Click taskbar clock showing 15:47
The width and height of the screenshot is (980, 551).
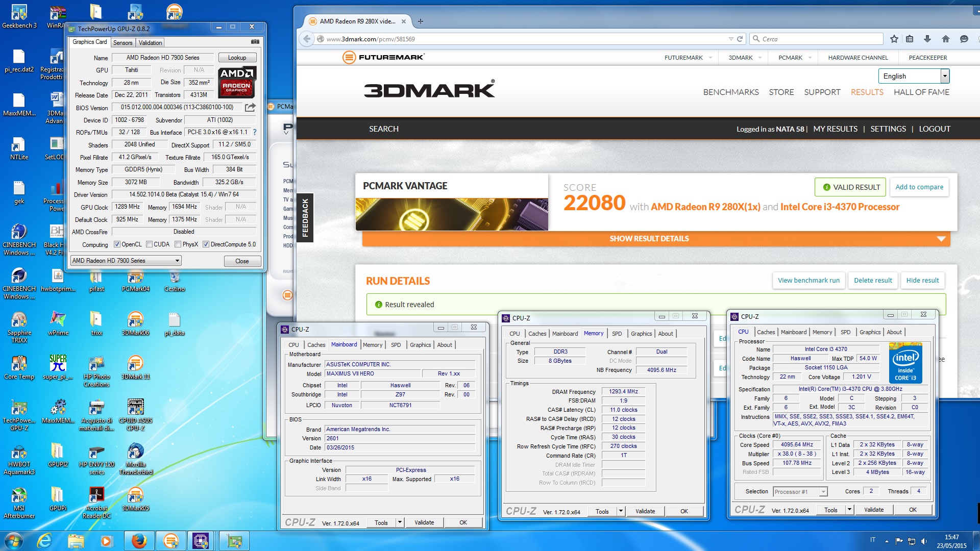click(x=951, y=541)
